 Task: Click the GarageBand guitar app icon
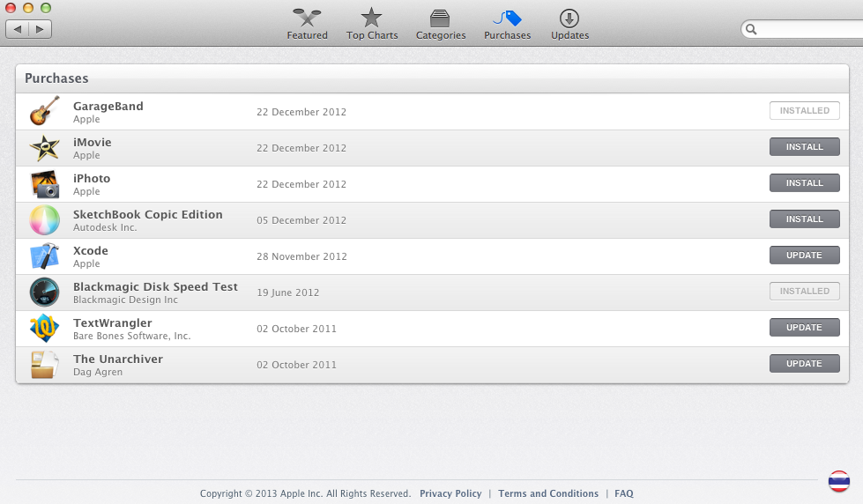pyautogui.click(x=44, y=112)
